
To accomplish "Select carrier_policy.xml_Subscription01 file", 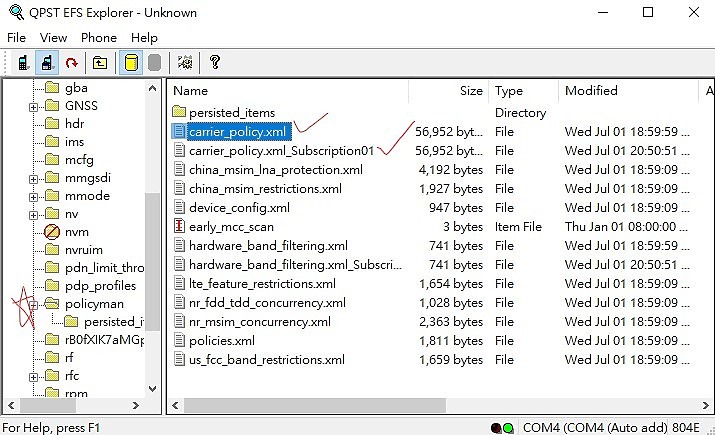I will 281,151.
